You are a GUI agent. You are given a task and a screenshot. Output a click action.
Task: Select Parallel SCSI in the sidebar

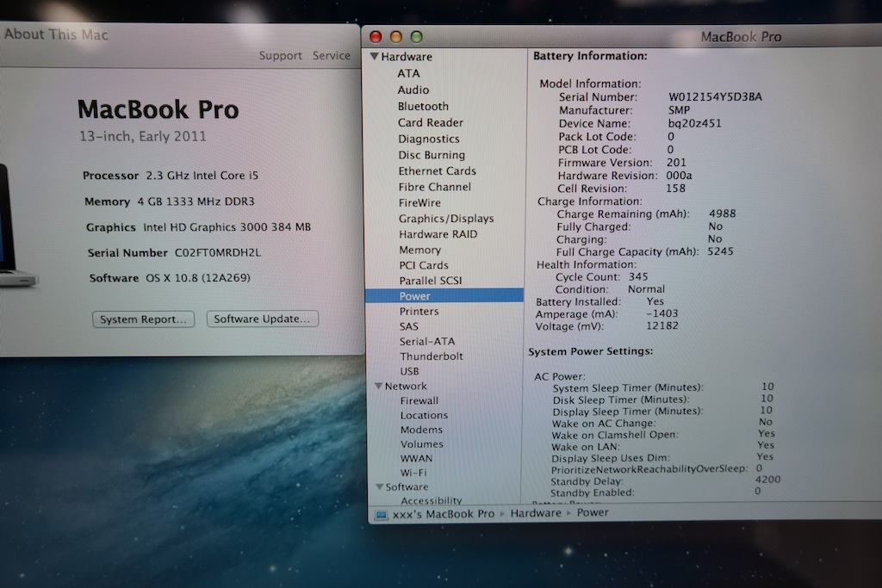tap(431, 281)
